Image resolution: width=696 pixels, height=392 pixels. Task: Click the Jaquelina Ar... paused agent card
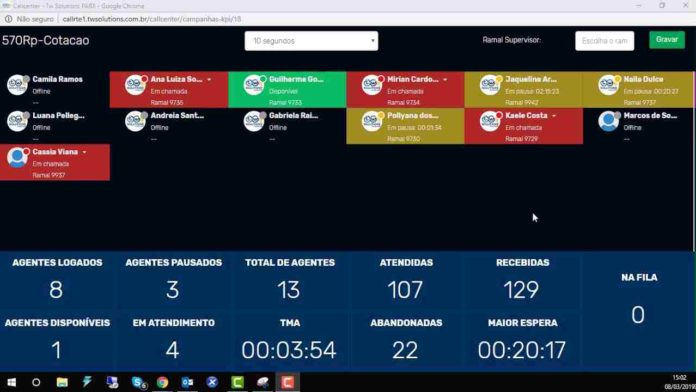point(523,90)
